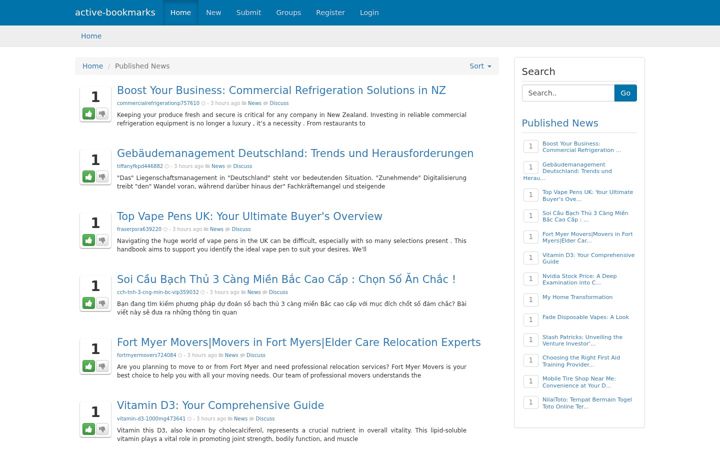Open user commercialrefrigerationp757610 profile
Viewport: 720px width, 450px height.
click(x=158, y=103)
